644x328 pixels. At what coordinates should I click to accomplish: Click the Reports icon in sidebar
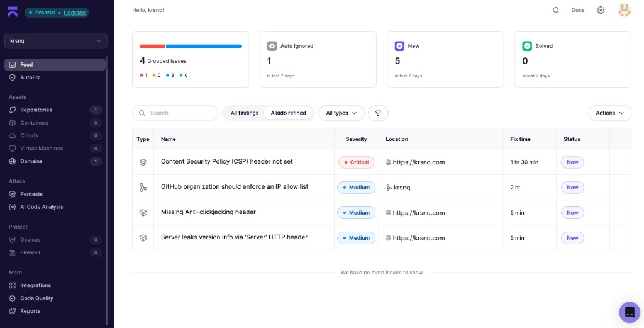13,311
